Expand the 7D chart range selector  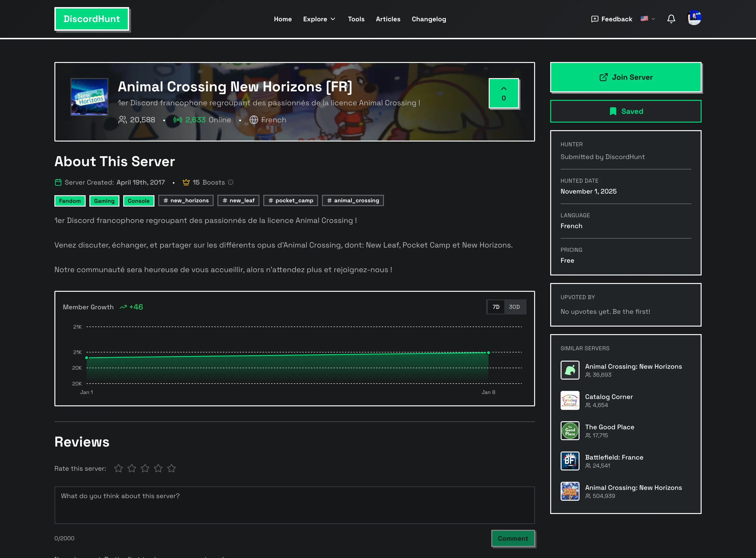pos(496,307)
